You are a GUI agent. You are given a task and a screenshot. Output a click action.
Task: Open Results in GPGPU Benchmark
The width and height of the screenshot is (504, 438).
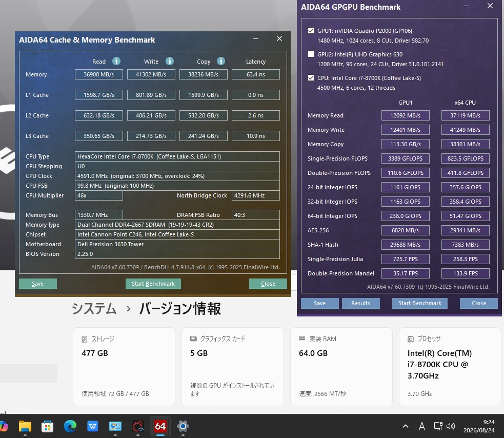pyautogui.click(x=360, y=303)
